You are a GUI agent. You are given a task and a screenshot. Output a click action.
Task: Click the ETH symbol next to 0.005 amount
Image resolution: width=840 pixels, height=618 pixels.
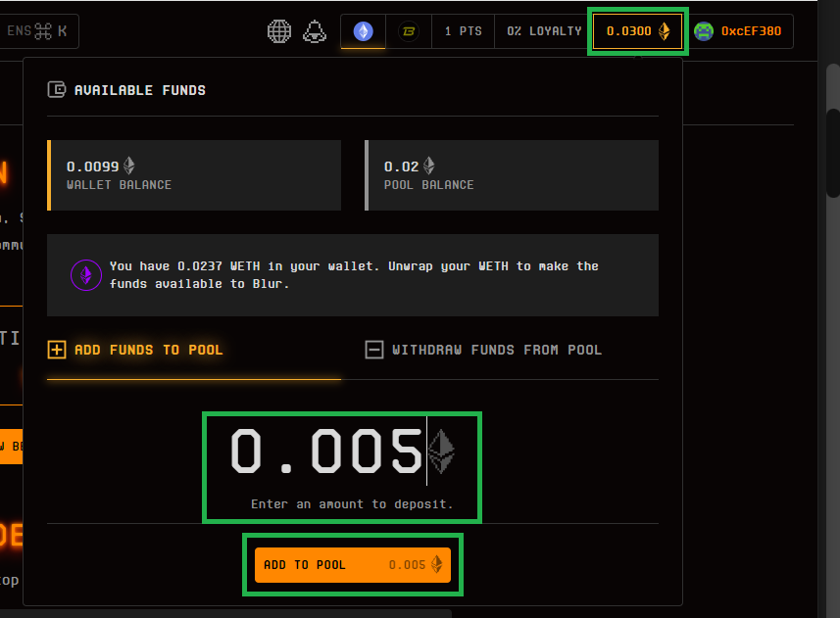pyautogui.click(x=441, y=452)
